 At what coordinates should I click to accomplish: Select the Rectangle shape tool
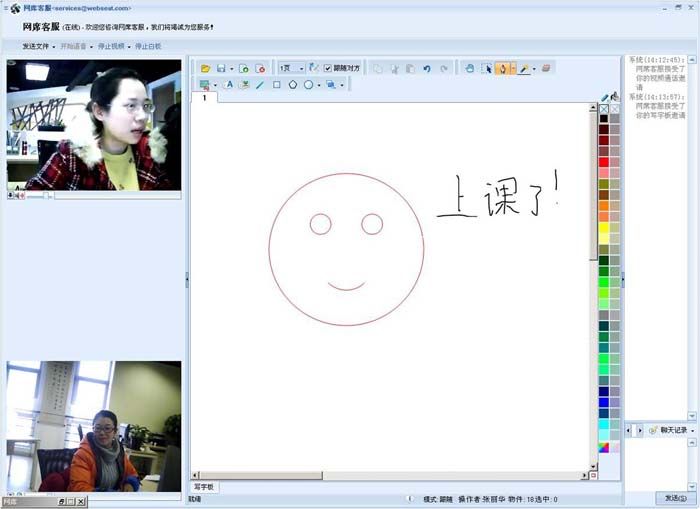[277, 84]
